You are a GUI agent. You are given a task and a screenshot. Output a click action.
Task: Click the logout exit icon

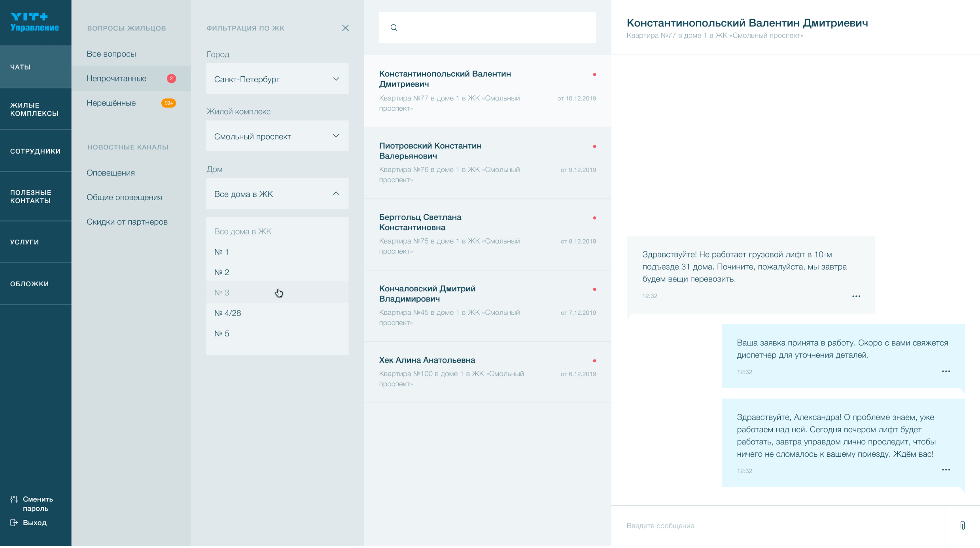click(x=14, y=522)
